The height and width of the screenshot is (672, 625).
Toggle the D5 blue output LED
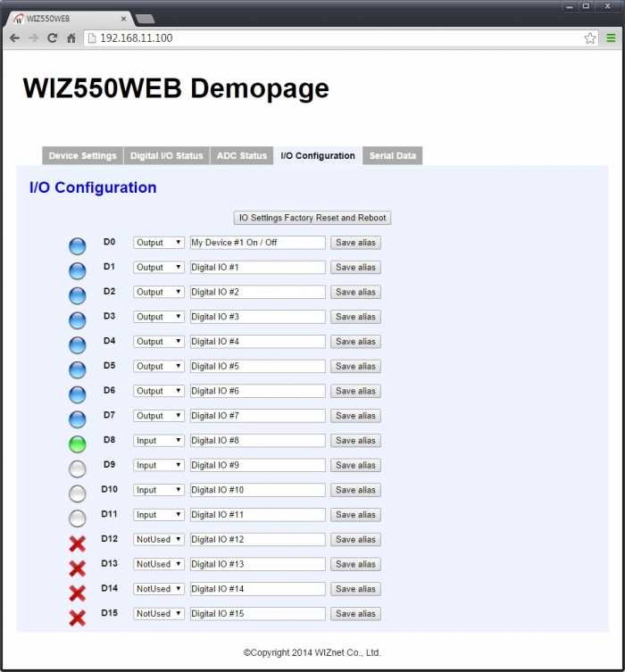point(77,369)
